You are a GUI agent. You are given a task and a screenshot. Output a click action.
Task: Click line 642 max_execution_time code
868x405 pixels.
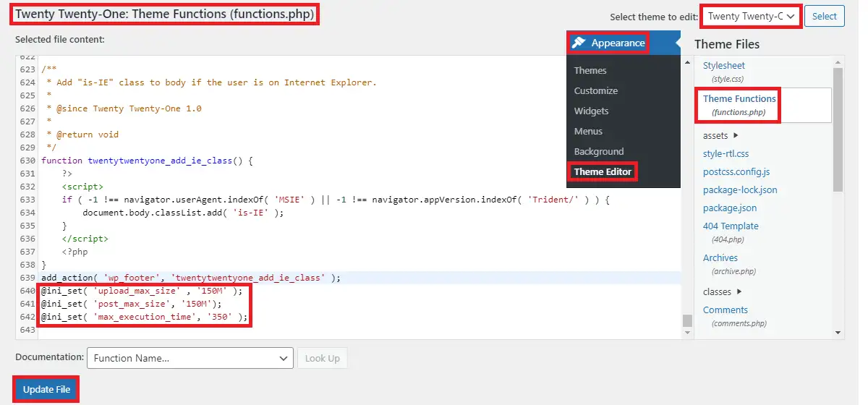pos(145,317)
